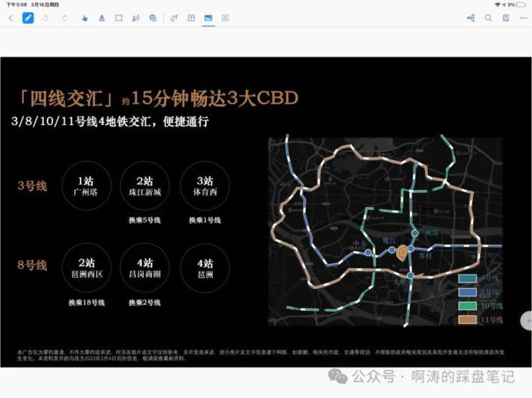Viewport: 532px width, 398px height.
Task: Choose the highlighter text tool
Action: 101,17
